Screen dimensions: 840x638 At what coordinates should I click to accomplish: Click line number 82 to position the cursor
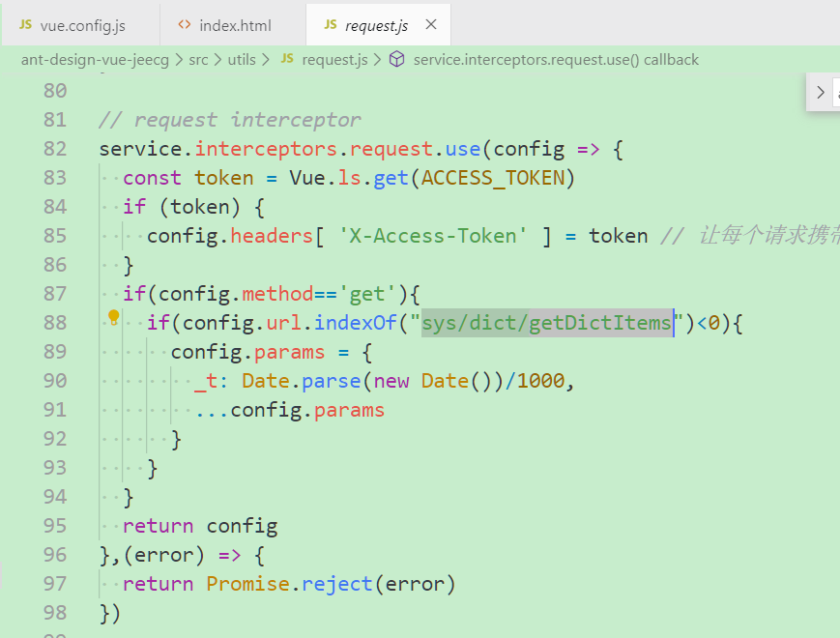click(55, 148)
